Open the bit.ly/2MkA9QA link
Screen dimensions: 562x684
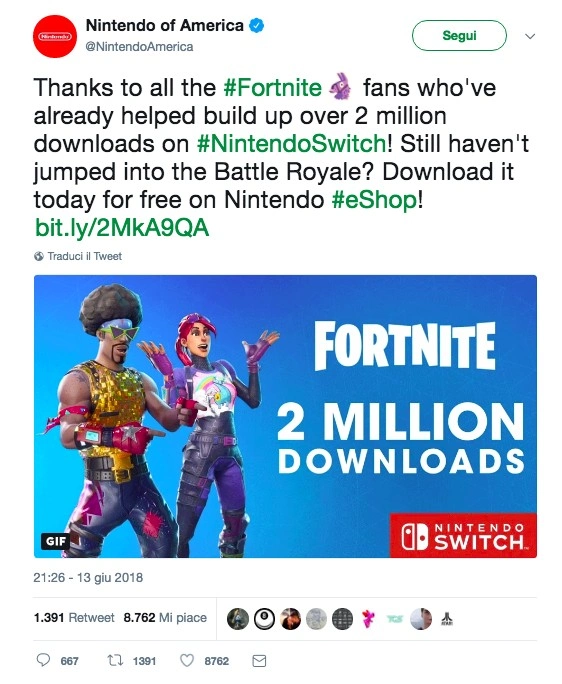click(122, 228)
